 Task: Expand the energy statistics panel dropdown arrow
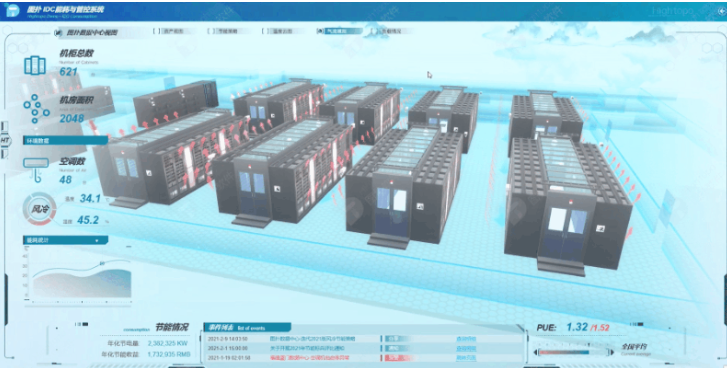[x=96, y=241]
